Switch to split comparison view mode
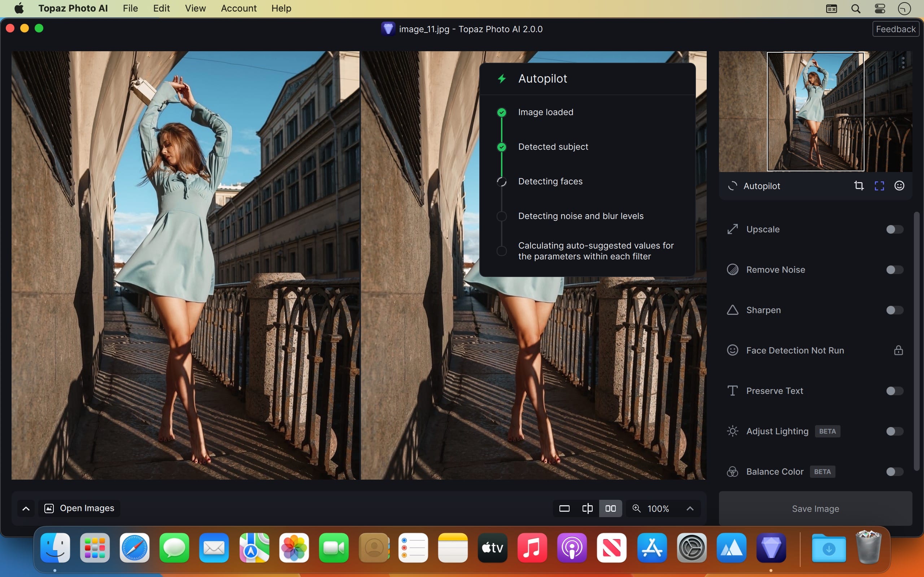 point(587,508)
